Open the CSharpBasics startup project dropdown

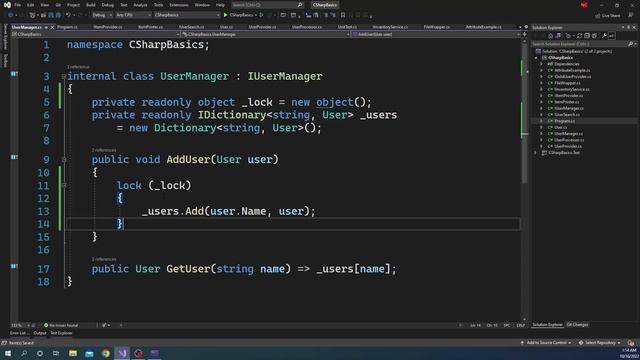pos(187,15)
